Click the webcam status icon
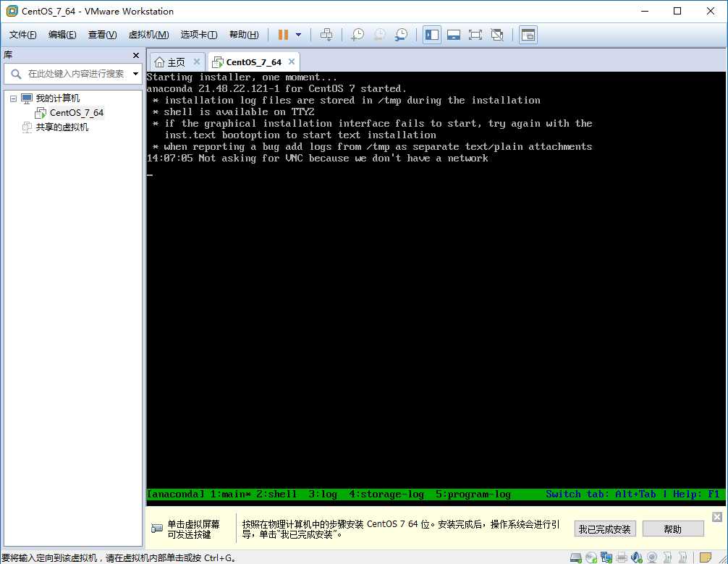 652,557
